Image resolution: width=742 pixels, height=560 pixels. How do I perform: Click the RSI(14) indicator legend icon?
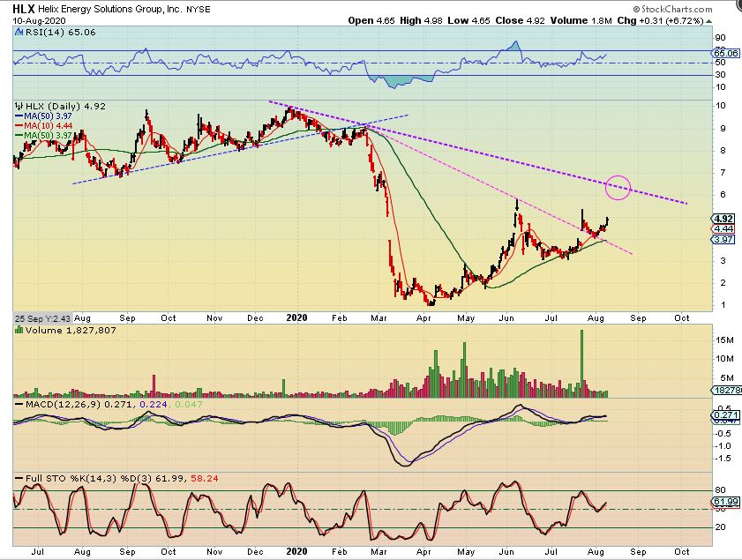[19, 32]
